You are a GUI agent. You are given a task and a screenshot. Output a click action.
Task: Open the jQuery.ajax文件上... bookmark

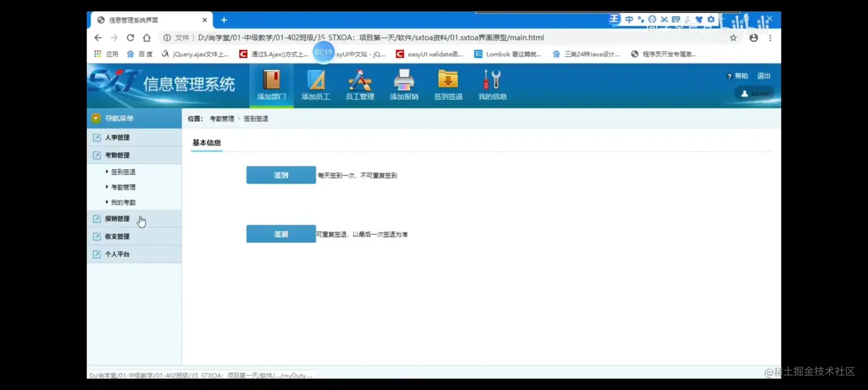tap(195, 54)
